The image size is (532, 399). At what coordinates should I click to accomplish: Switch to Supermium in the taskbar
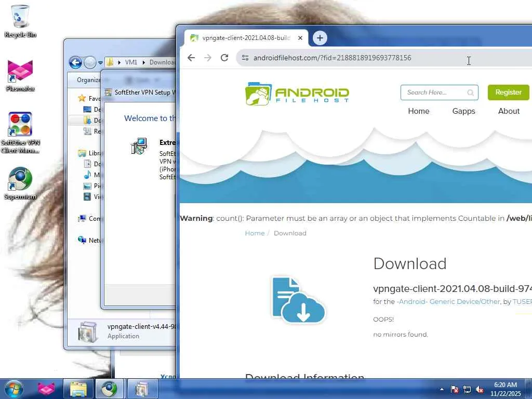[109, 389]
